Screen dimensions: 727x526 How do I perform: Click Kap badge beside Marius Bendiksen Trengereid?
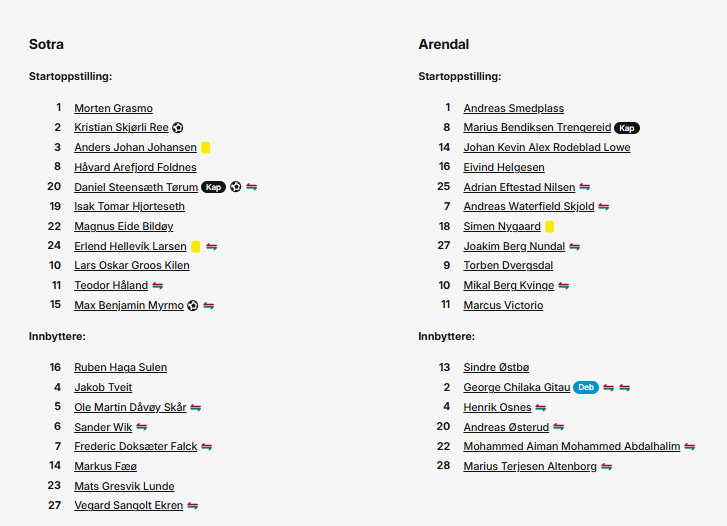click(627, 128)
